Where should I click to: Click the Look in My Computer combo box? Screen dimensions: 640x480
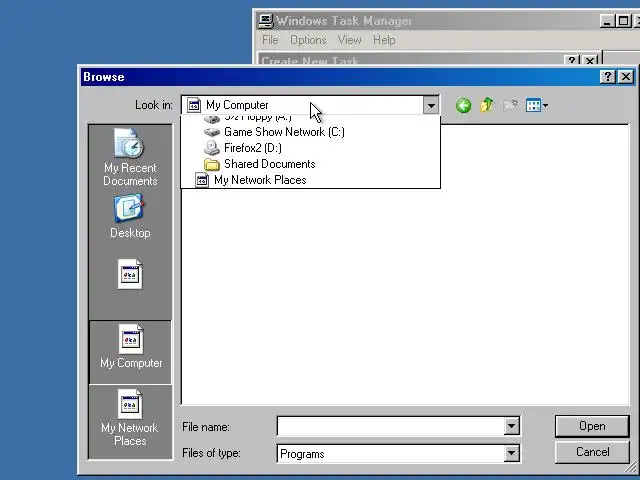coord(310,105)
